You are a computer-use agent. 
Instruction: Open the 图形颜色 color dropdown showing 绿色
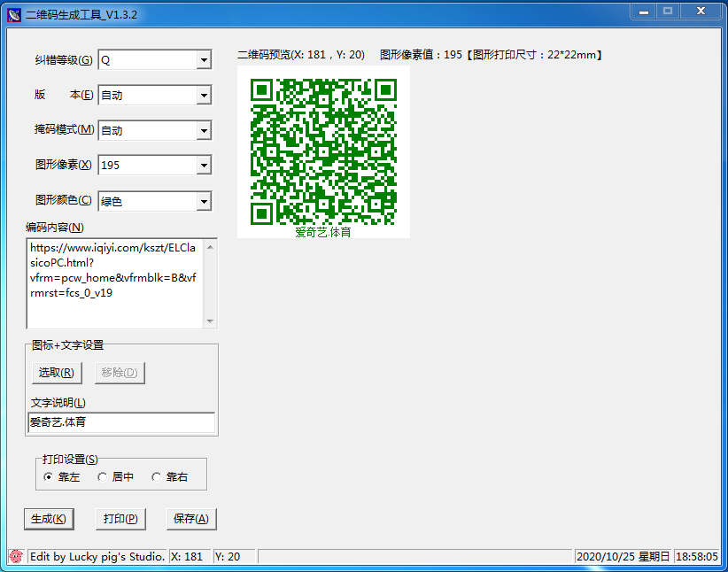(x=204, y=202)
